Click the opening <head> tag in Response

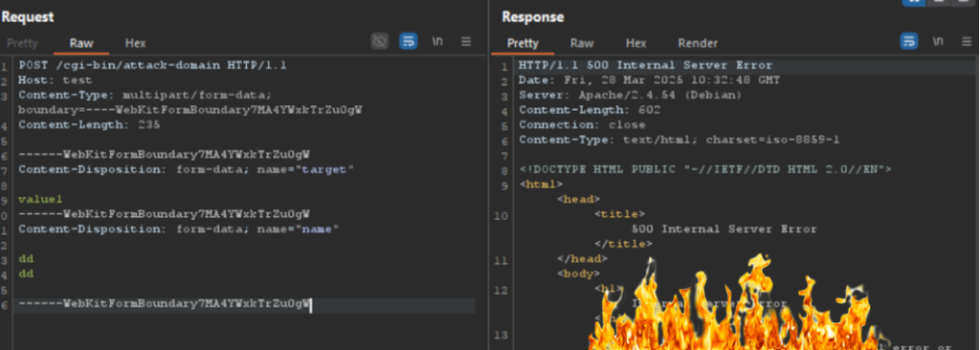(579, 199)
